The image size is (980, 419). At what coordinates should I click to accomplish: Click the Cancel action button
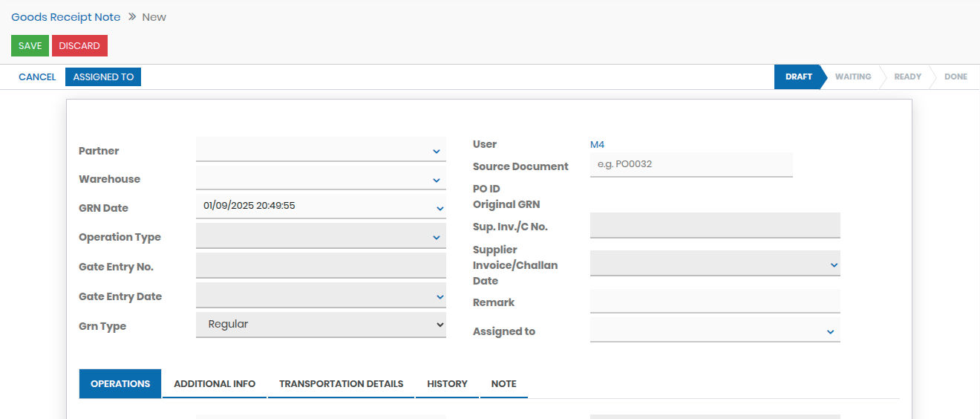coord(37,77)
